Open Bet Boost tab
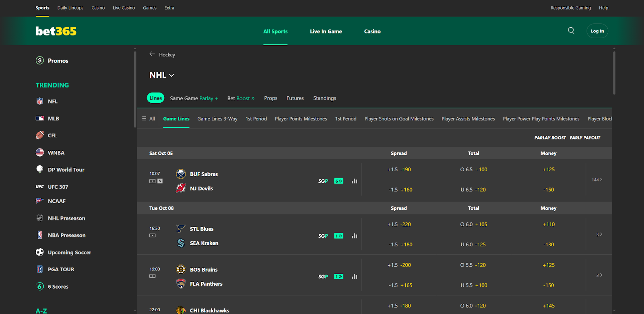Viewport: 644px width, 314px height. click(x=241, y=98)
